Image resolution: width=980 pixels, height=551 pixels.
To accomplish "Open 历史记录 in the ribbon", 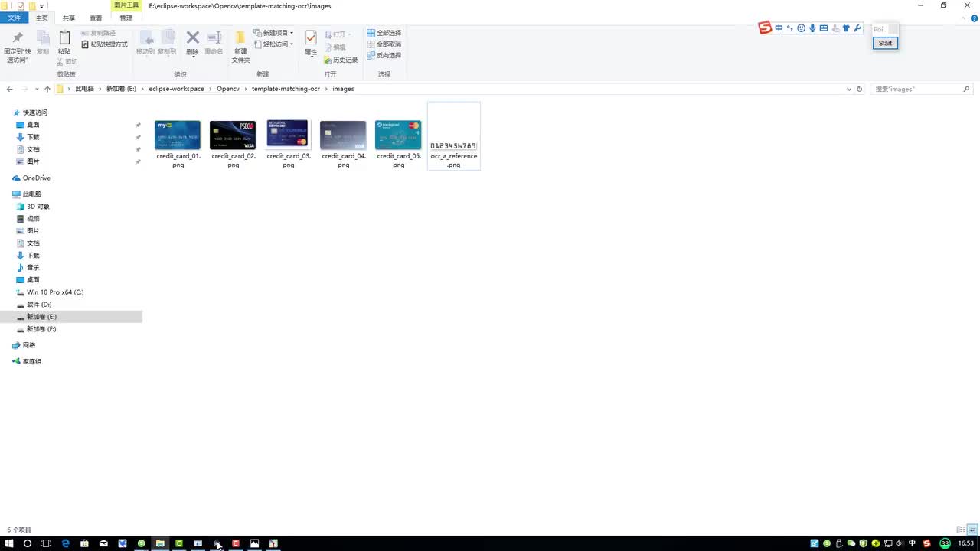I will coord(341,60).
